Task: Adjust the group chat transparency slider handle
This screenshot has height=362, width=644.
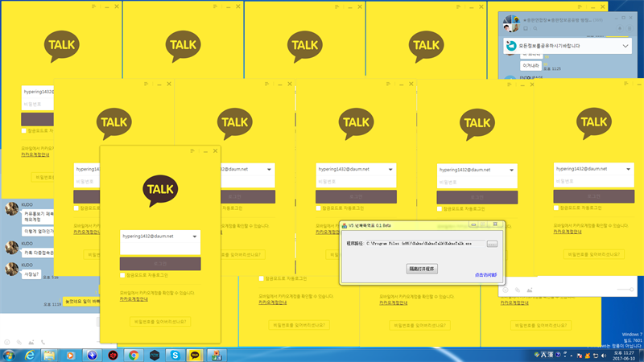Action: tap(631, 290)
